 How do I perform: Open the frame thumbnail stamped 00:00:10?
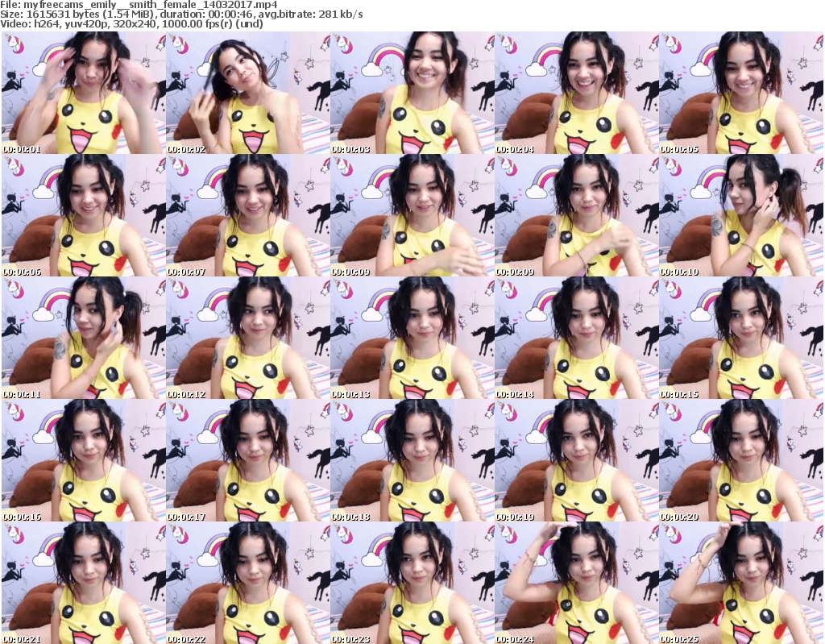pyautogui.click(x=741, y=215)
